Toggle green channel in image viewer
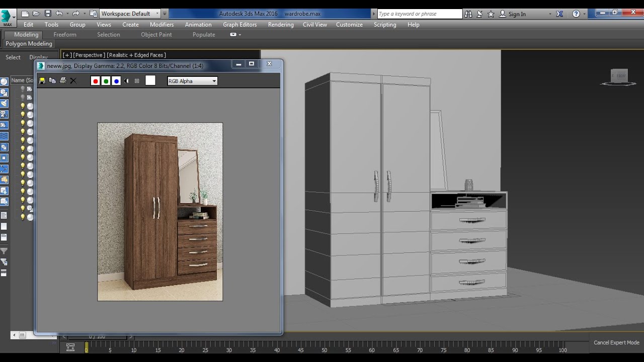Viewport: 644px width, 362px height. point(106,81)
